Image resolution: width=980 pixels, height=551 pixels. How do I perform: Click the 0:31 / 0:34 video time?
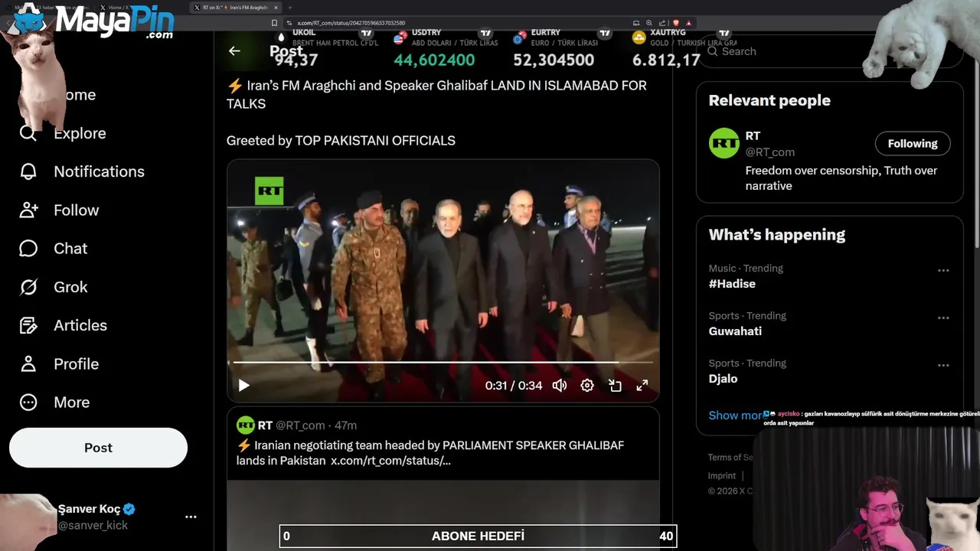(514, 386)
